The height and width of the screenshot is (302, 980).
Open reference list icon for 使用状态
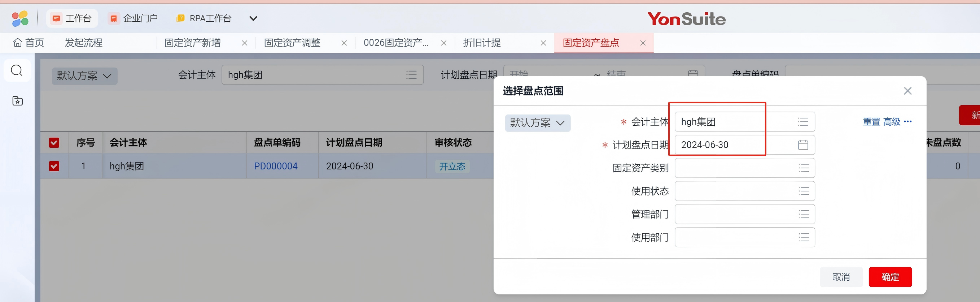pos(804,191)
